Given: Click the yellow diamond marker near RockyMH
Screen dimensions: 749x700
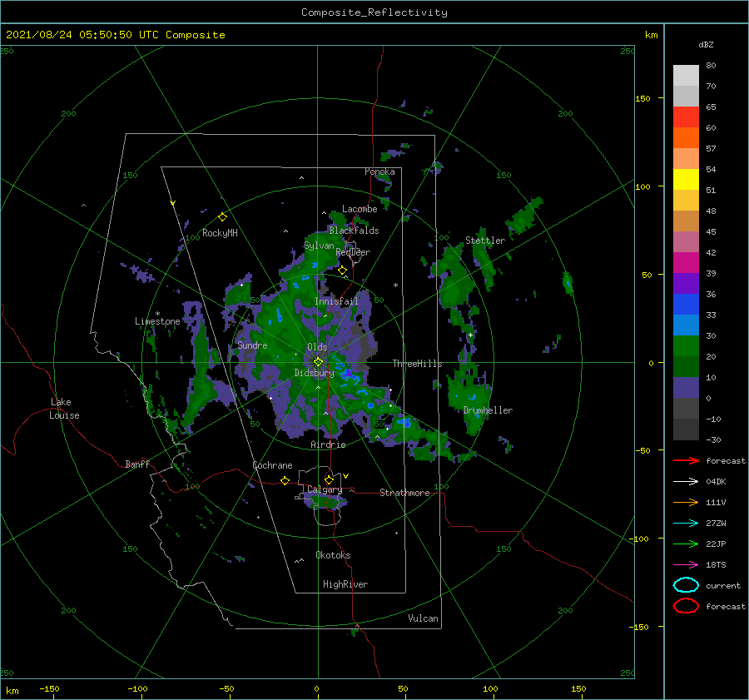Looking at the screenshot, I should (222, 217).
